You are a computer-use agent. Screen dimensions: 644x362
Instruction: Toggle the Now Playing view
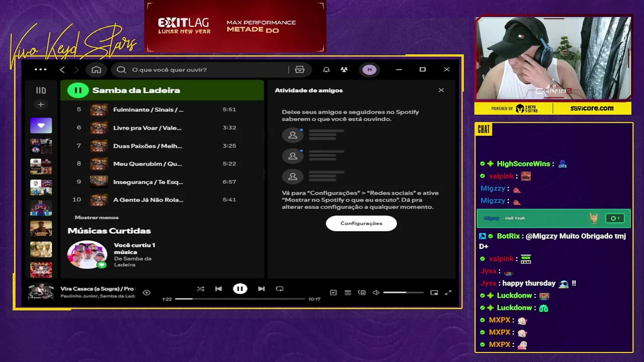[x=334, y=293]
